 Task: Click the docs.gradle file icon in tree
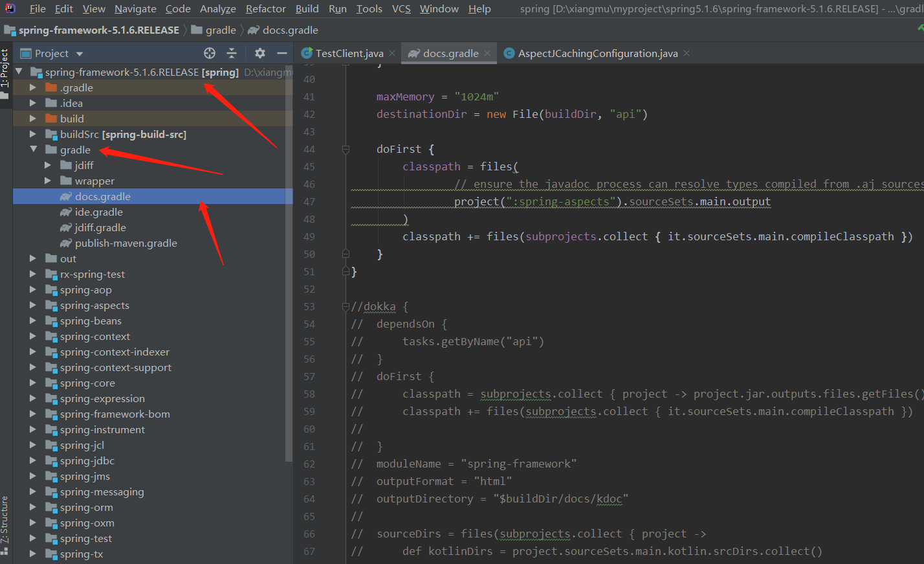pyautogui.click(x=66, y=196)
